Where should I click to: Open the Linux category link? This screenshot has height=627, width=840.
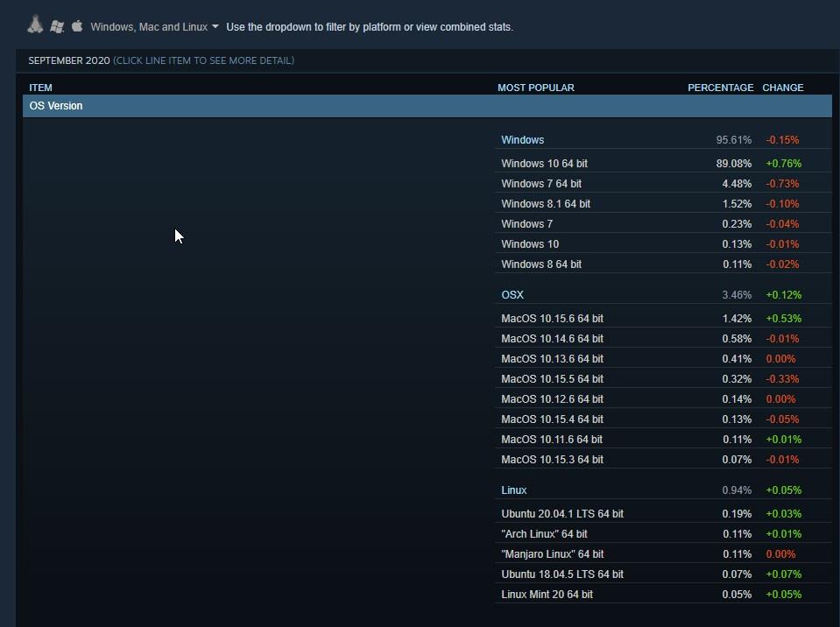[x=514, y=490]
